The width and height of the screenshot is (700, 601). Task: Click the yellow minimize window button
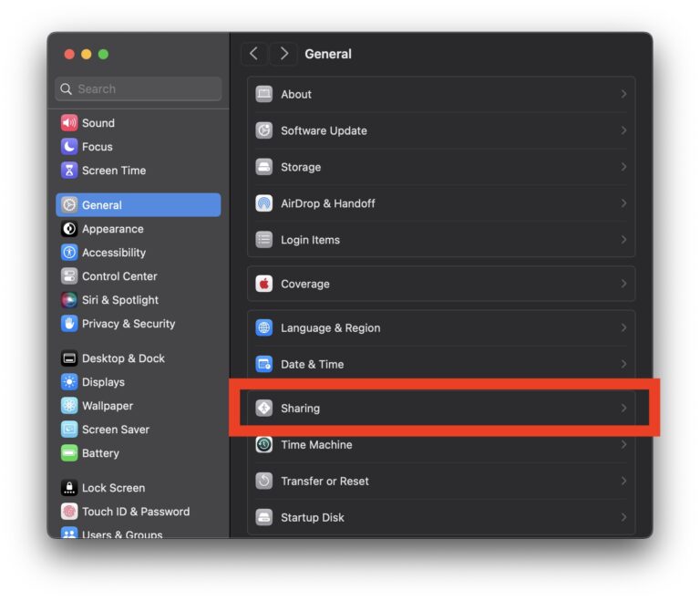click(x=87, y=54)
